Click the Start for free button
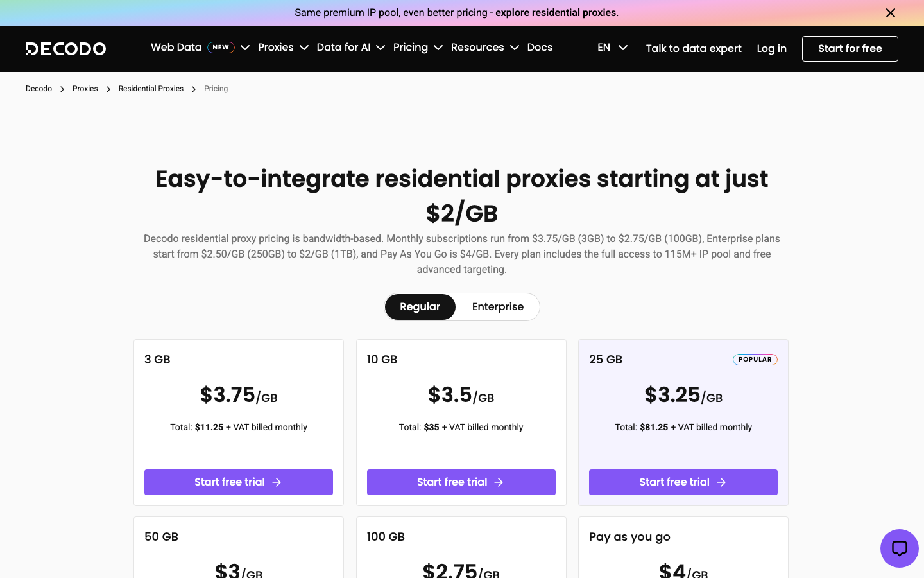The height and width of the screenshot is (578, 924). point(850,49)
